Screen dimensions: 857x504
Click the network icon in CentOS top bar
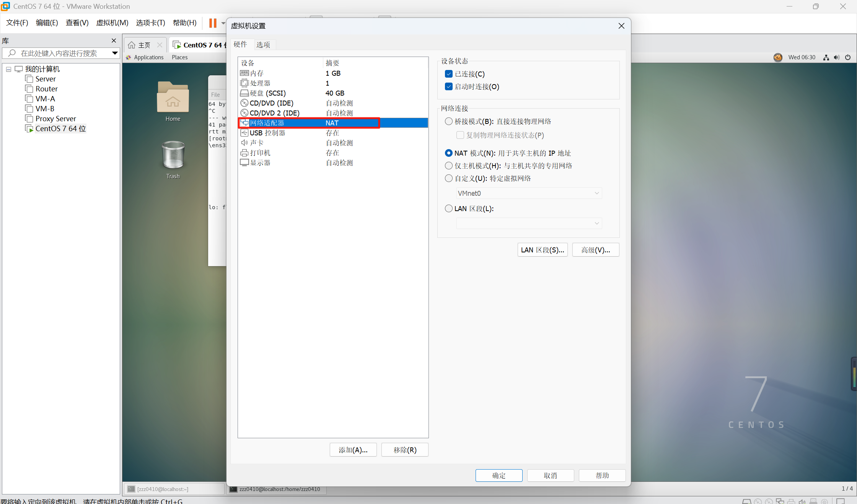(x=825, y=57)
